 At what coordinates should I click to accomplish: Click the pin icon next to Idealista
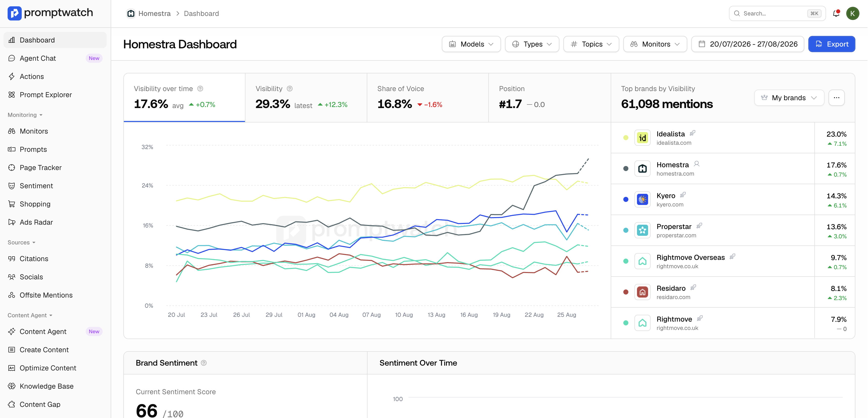pos(692,133)
